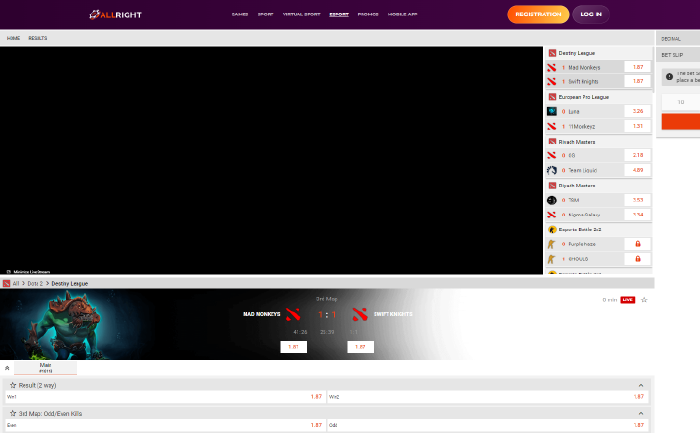700x433 pixels.
Task: Select the Main markets tab
Action: [x=45, y=368]
